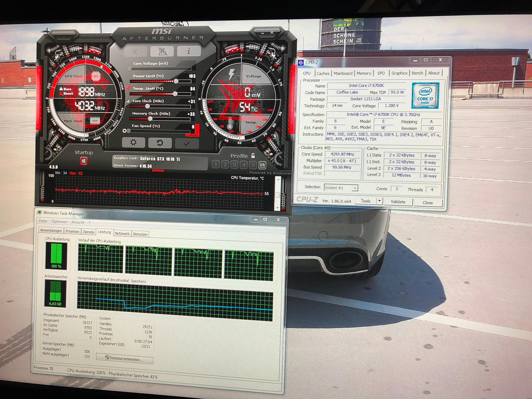This screenshot has width=532, height=399.
Task: Toggle the power/temp limit link icon
Action: click(x=128, y=88)
